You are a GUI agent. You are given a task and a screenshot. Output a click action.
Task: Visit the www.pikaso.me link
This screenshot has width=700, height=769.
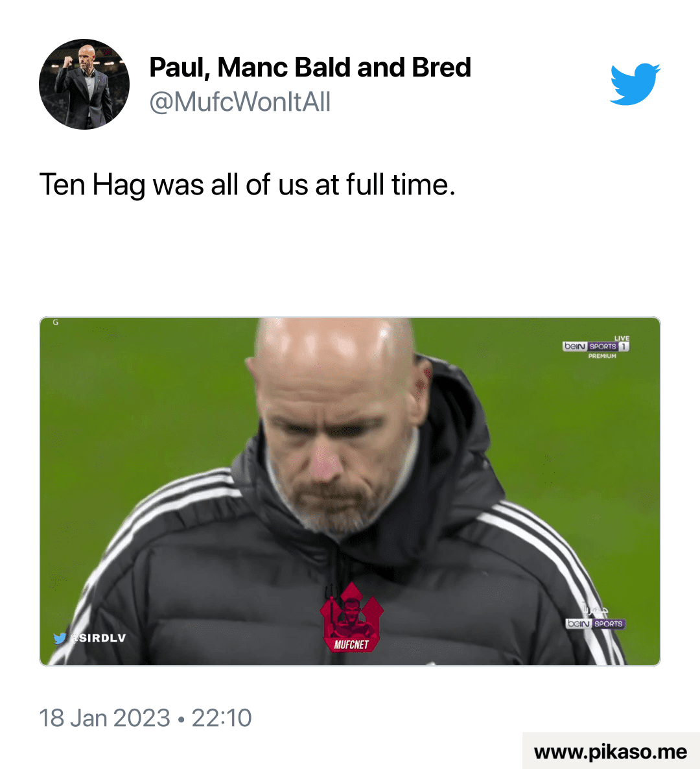click(x=611, y=751)
